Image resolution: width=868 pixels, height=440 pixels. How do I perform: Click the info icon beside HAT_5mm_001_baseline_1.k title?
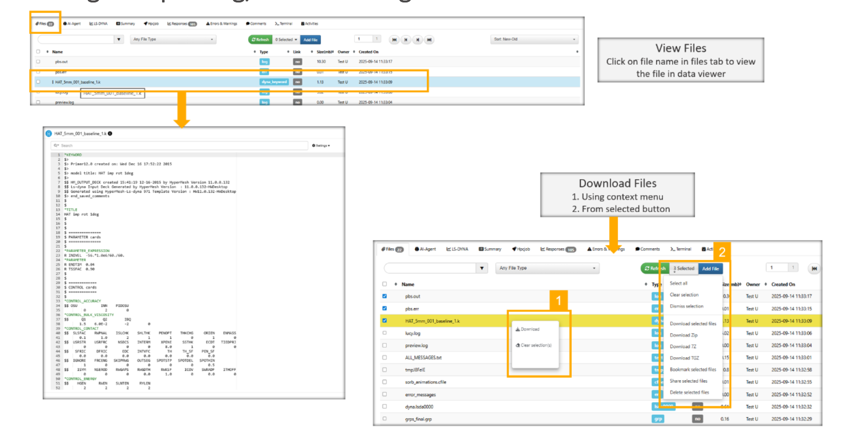click(110, 134)
